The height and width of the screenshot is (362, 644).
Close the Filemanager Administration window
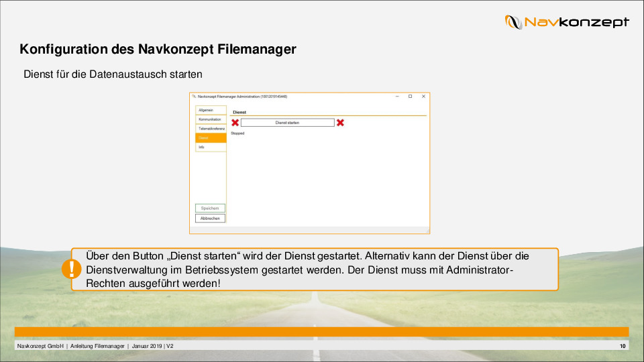tap(423, 97)
